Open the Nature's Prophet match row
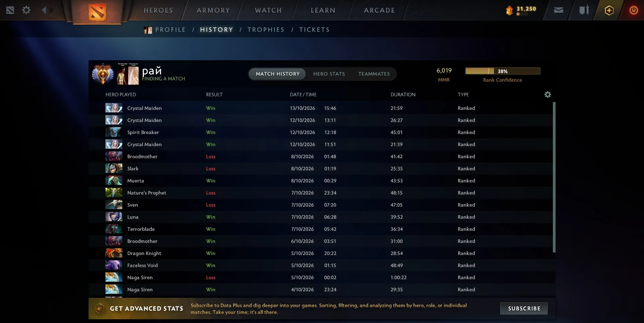 321,193
